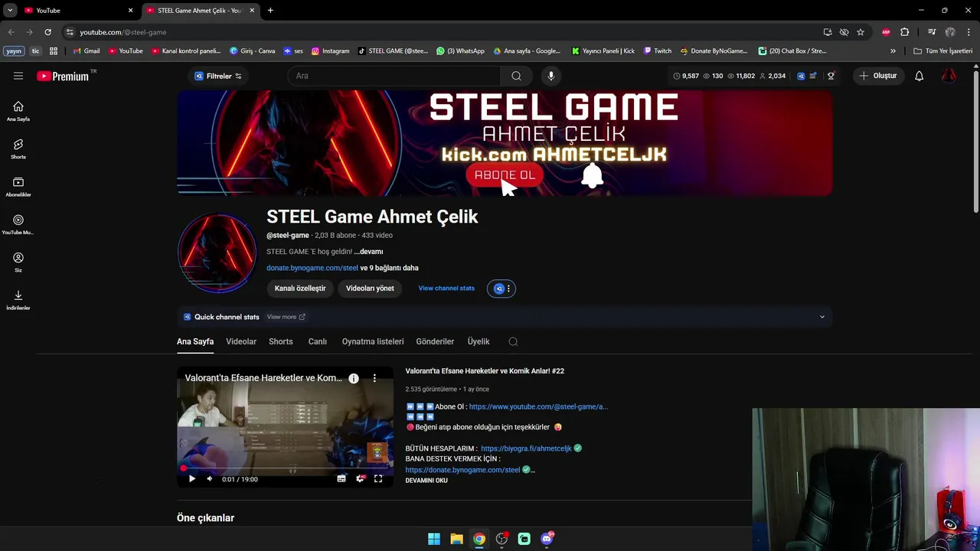Viewport: 980px width, 551px height.
Task: Click the Videoları yönet button
Action: pos(370,289)
